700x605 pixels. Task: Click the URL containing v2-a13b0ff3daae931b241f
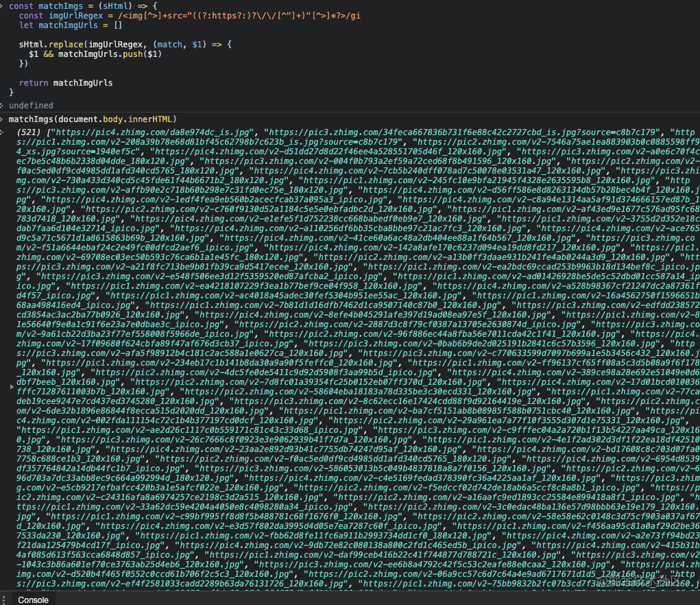point(492,257)
